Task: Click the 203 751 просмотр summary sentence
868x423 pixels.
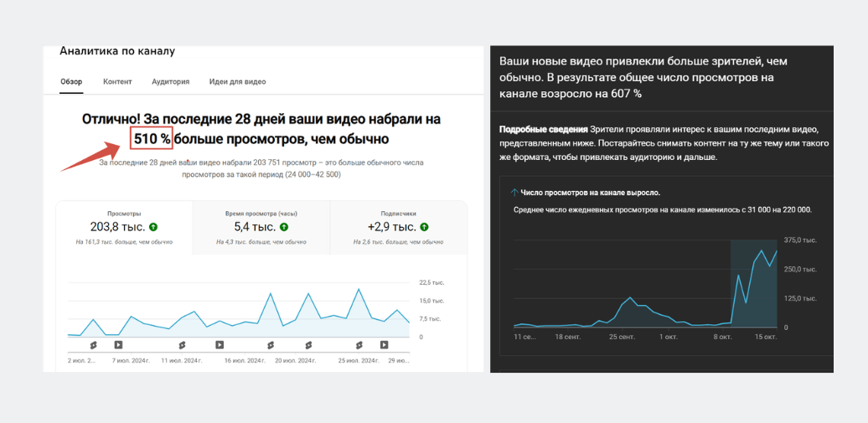Action: (261, 168)
